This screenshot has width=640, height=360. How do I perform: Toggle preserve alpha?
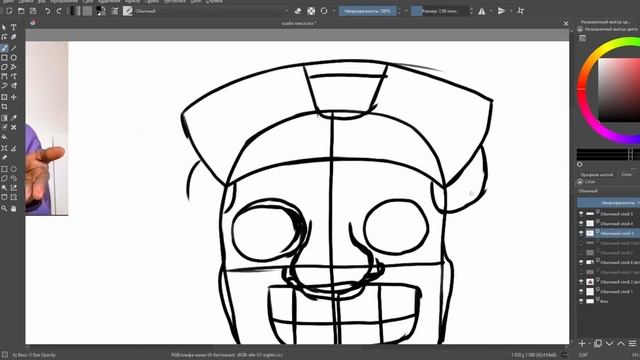311,11
